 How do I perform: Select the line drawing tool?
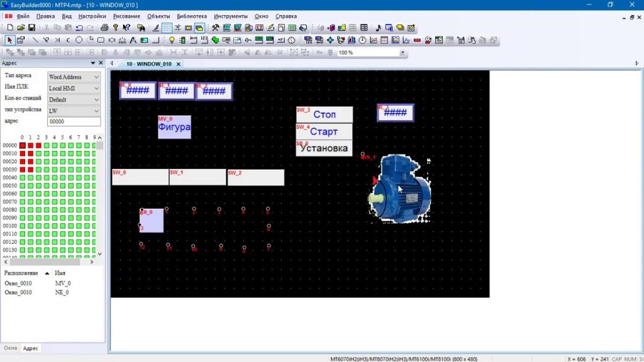click(x=35, y=40)
